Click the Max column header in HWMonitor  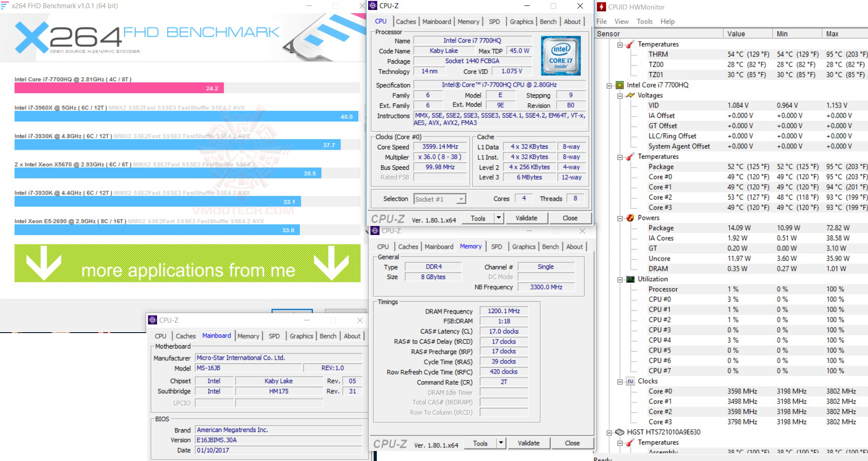click(845, 34)
